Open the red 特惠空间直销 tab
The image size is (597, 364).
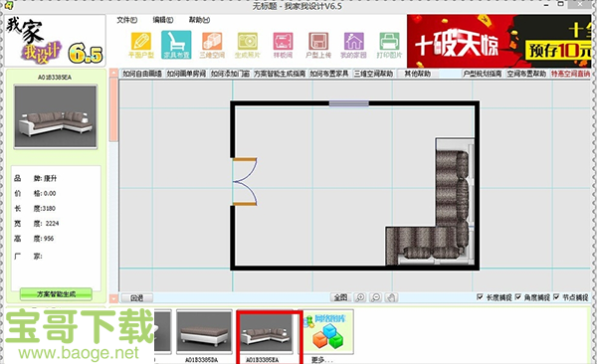pyautogui.click(x=570, y=74)
